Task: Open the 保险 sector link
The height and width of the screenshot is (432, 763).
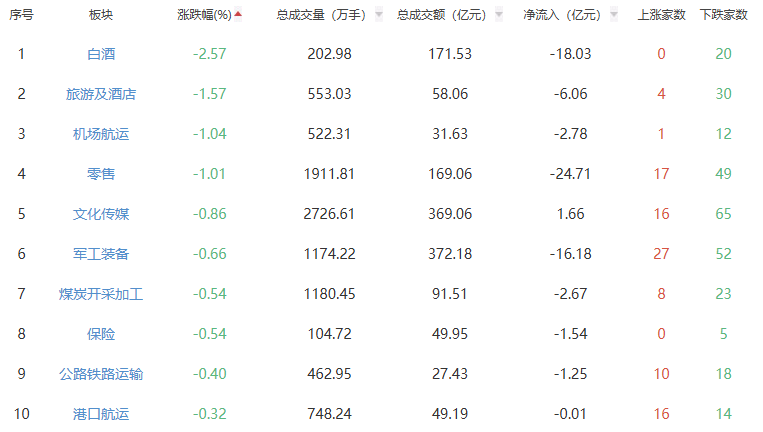Action: (101, 334)
